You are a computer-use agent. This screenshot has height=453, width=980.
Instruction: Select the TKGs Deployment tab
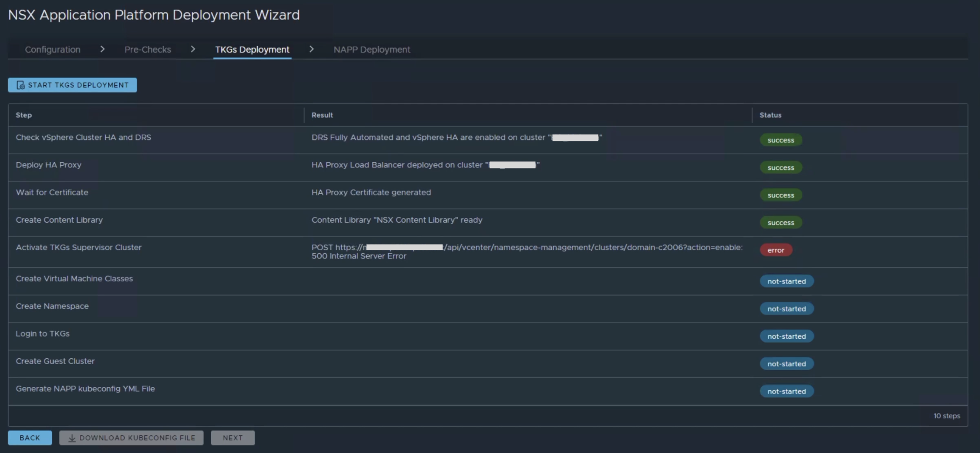pyautogui.click(x=252, y=49)
